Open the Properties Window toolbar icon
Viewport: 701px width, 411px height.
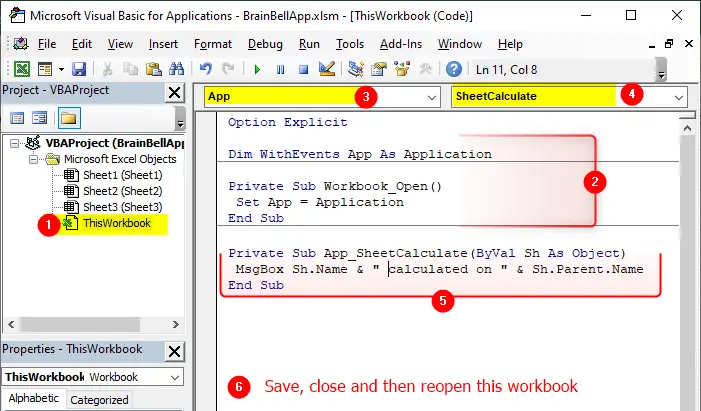coord(379,69)
